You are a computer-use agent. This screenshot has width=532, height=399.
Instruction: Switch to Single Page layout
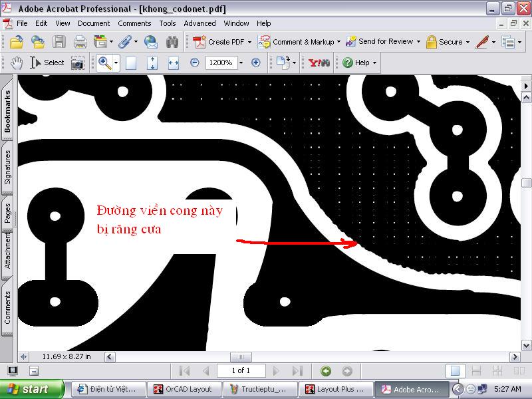tap(455, 371)
